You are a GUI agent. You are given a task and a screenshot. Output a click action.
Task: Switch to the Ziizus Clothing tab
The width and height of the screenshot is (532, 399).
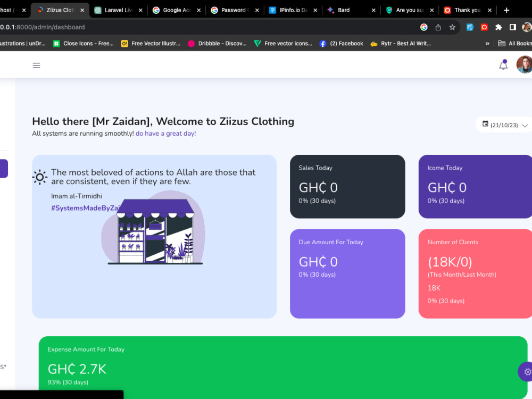point(60,10)
